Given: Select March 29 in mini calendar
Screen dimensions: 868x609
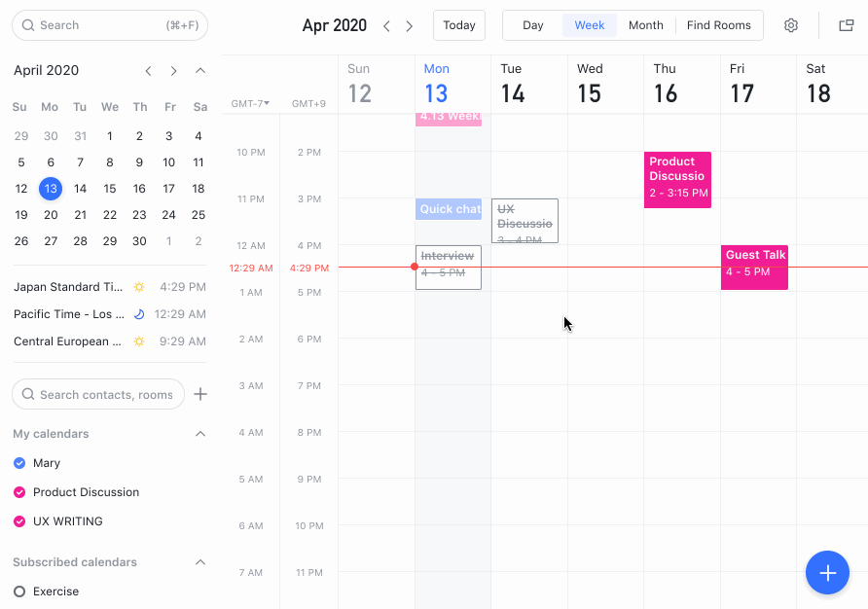Looking at the screenshot, I should click(x=21, y=136).
